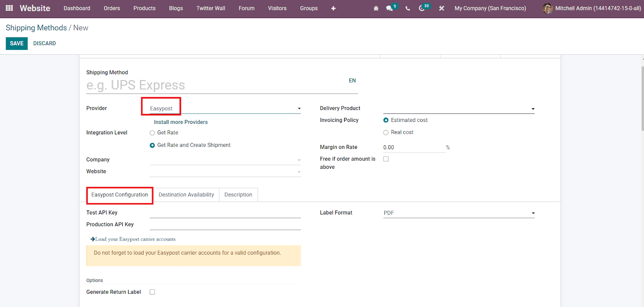Open the apps grid menu icon
The height and width of the screenshot is (307, 644).
[x=9, y=8]
